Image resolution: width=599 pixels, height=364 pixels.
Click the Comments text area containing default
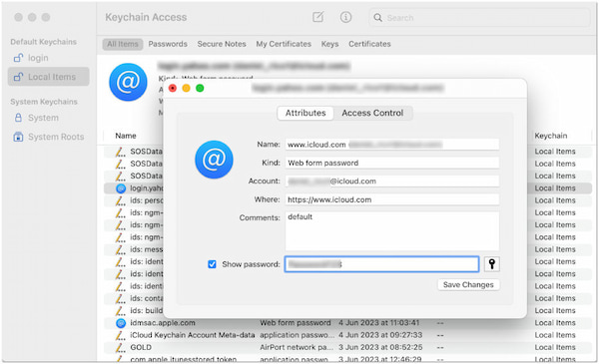coord(392,230)
